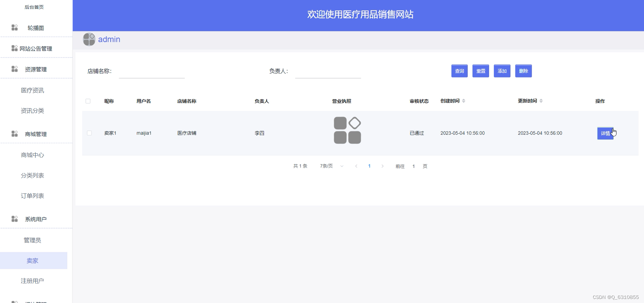Viewport: 644px width, 303px height.
Task: Toggle the select-all checkbox in table header
Action: (88, 101)
